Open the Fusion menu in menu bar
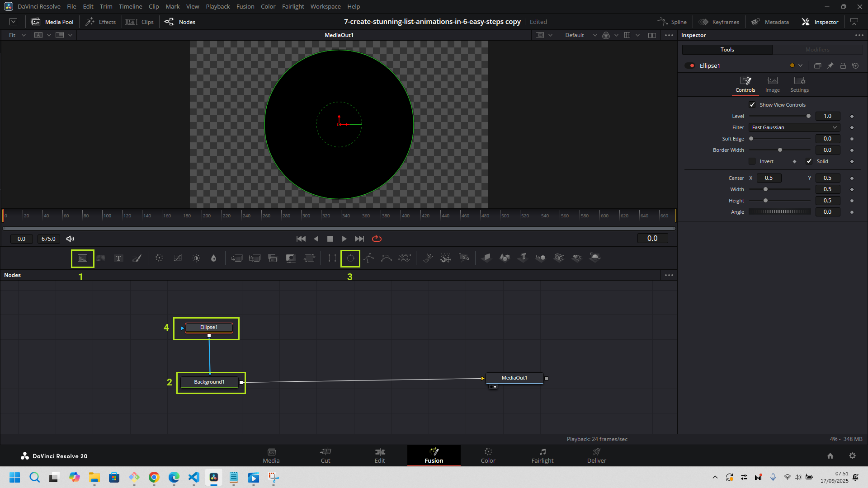The width and height of the screenshot is (868, 488). click(x=245, y=6)
